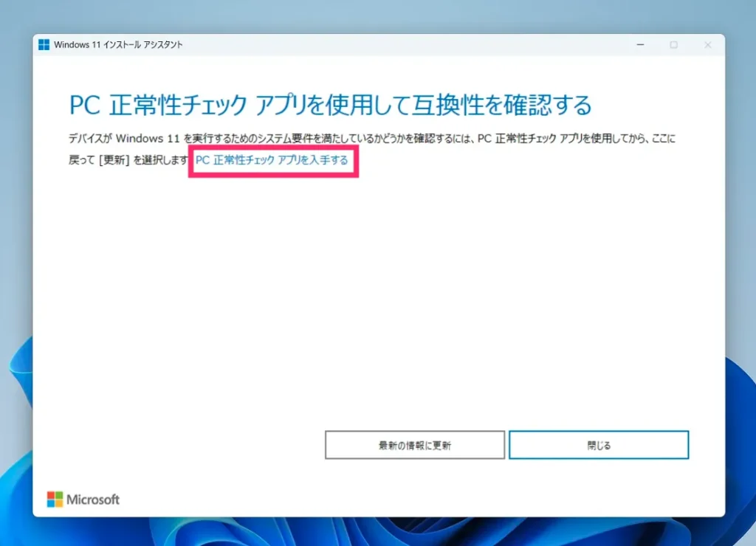This screenshot has width=756, height=546.
Task: Minimize the install assistant window
Action: [x=639, y=45]
